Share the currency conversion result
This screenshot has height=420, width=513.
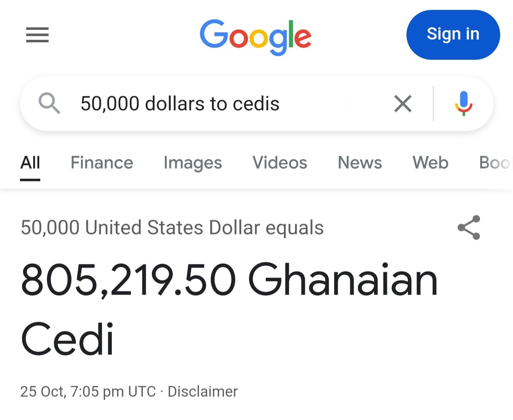coord(469,228)
